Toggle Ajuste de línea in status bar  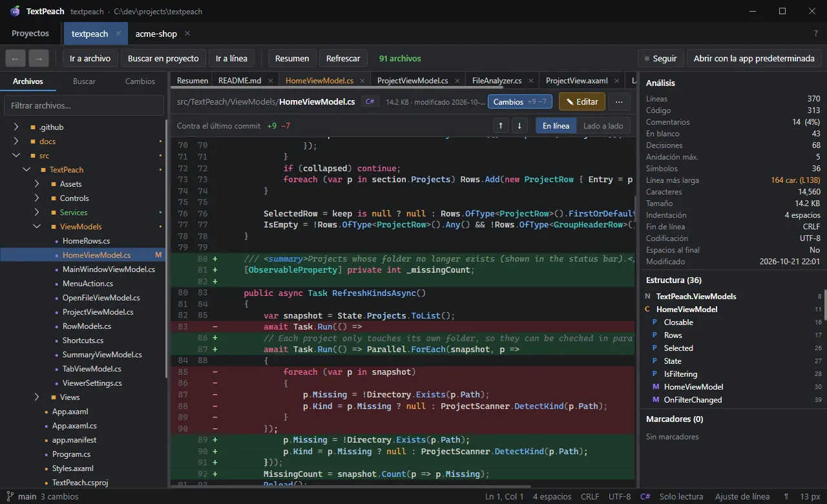point(742,496)
